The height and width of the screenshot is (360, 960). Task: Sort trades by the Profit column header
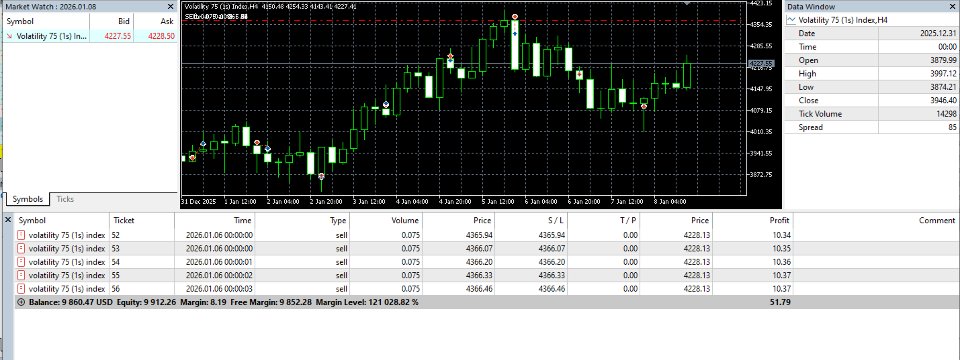(754, 220)
